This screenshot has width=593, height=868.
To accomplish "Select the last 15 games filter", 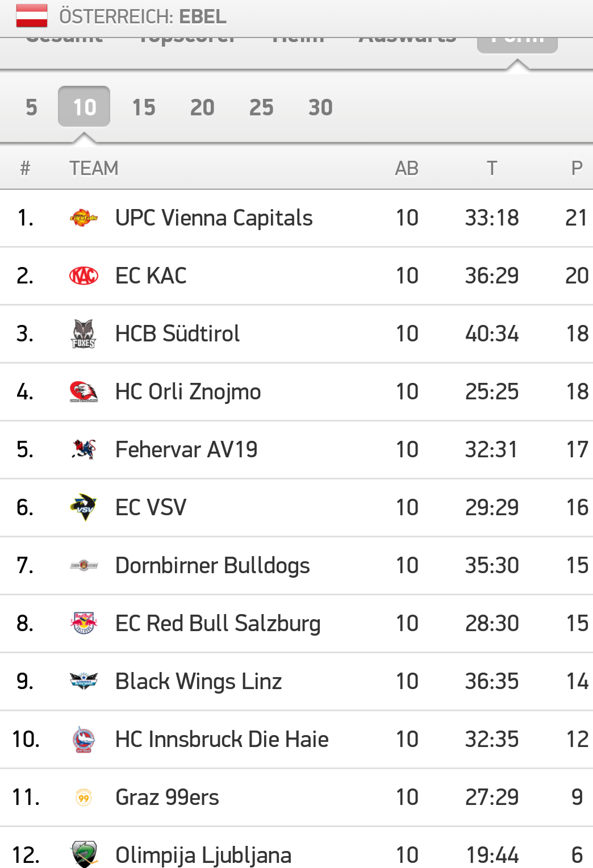I will tap(144, 107).
